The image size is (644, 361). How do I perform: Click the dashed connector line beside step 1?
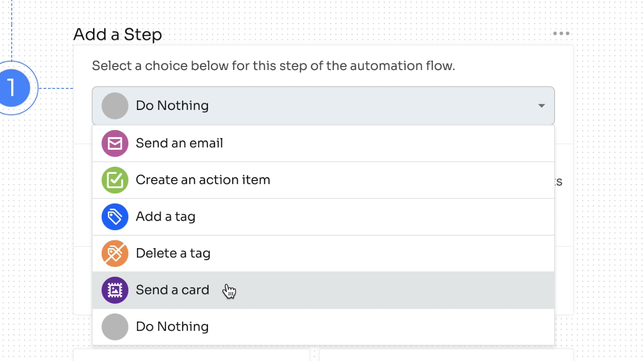pyautogui.click(x=56, y=88)
